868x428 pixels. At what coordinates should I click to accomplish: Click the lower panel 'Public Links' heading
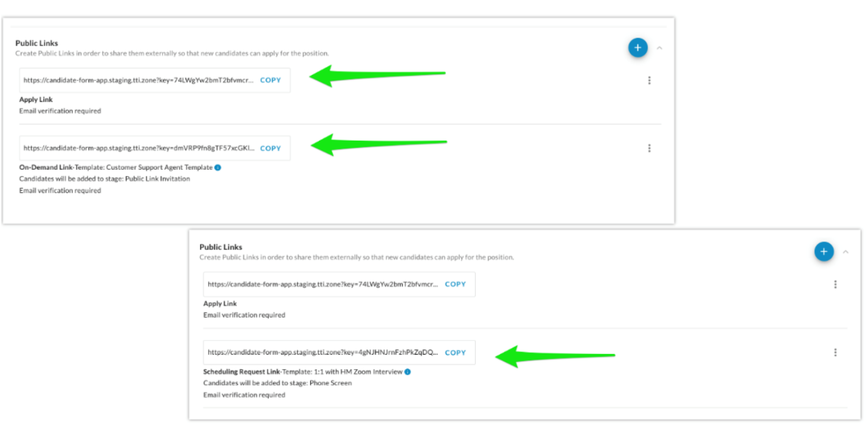click(221, 247)
